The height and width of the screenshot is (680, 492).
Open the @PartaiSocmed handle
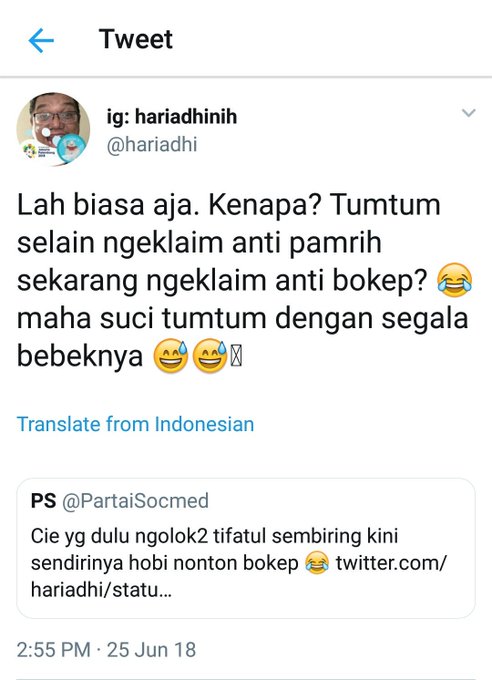pos(135,501)
